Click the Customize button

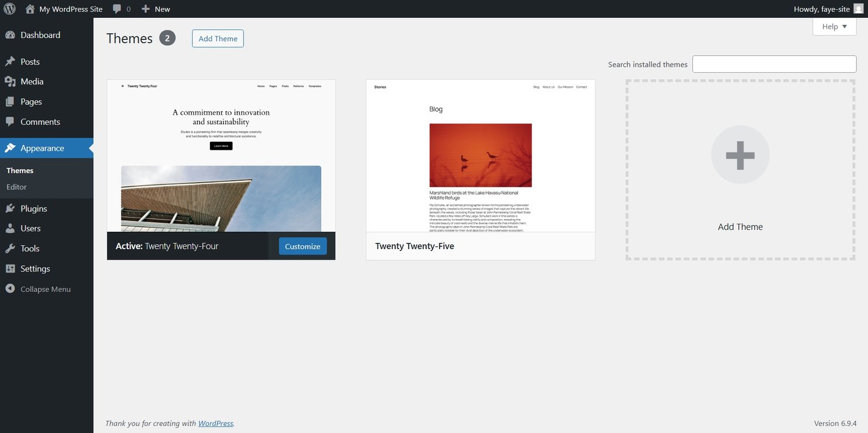[303, 246]
